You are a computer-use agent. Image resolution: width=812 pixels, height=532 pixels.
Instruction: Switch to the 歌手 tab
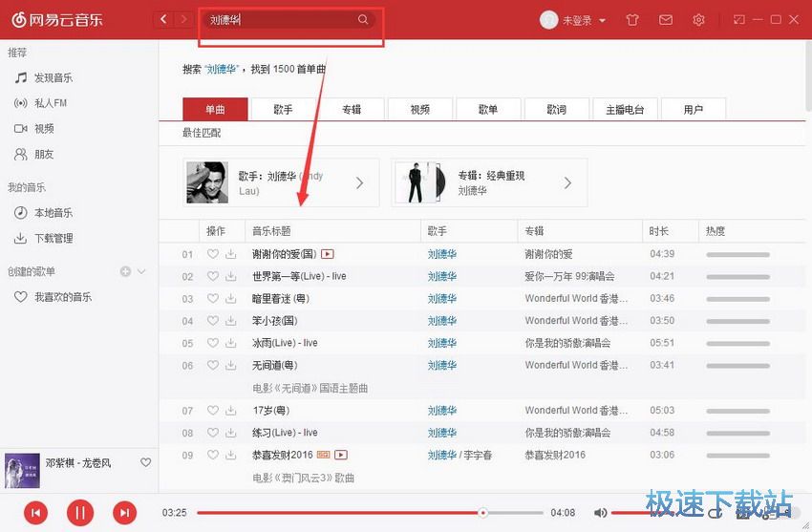(284, 109)
